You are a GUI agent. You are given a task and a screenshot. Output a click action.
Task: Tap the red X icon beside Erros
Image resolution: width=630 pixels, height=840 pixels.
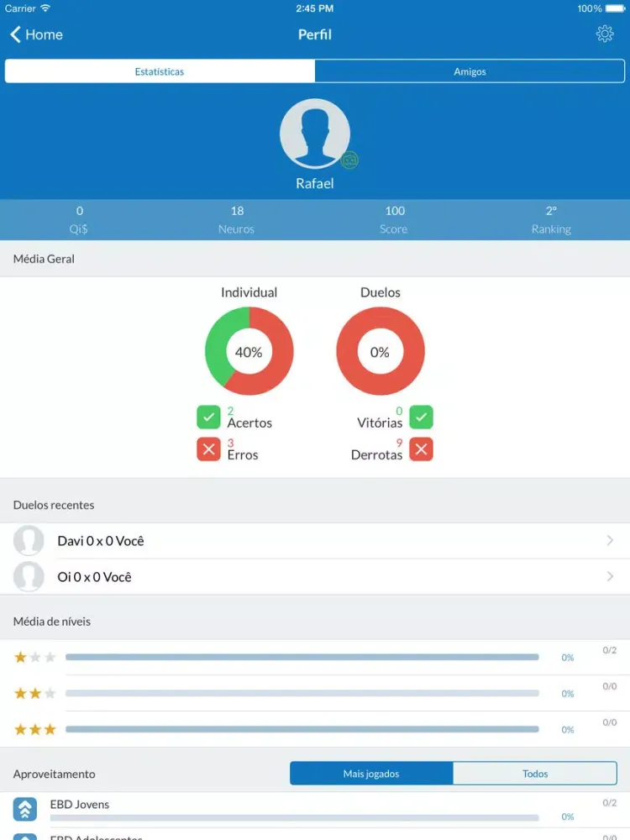tap(208, 449)
